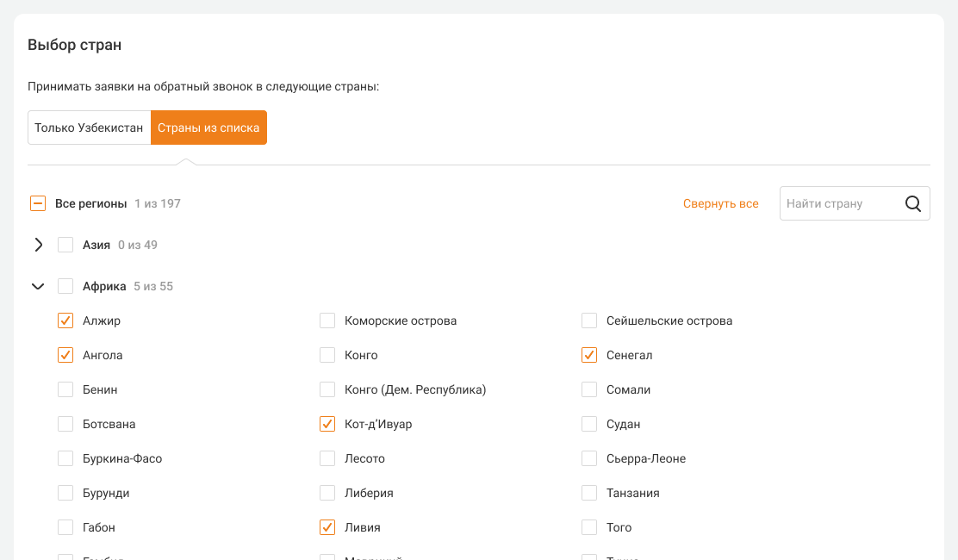
Task: Tick the Танзания checkbox
Action: pos(589,493)
